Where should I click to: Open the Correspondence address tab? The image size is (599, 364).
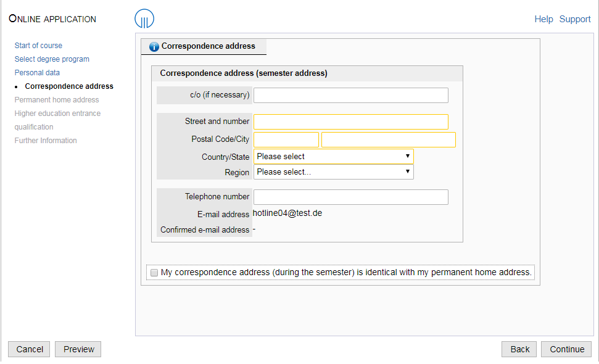point(204,46)
